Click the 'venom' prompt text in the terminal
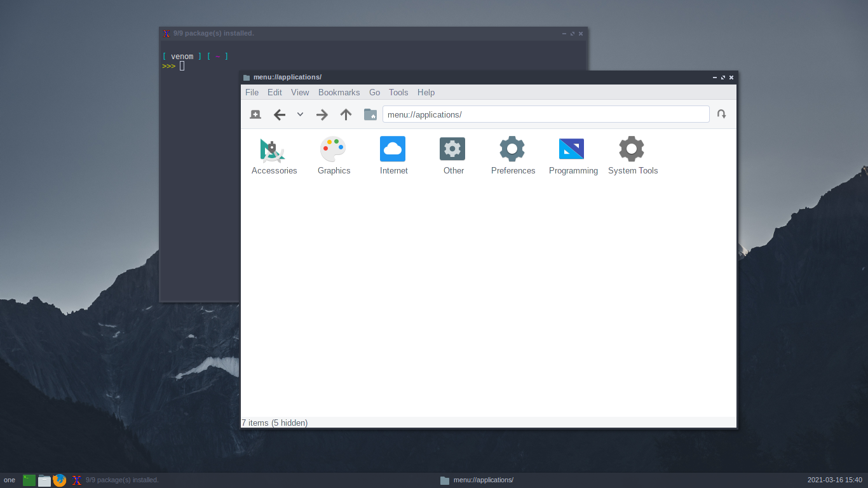 tap(182, 57)
